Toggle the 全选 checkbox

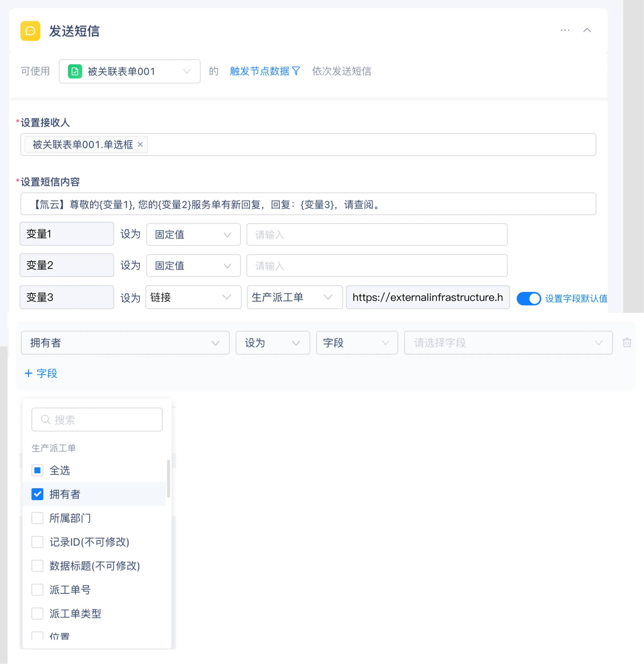click(x=37, y=470)
